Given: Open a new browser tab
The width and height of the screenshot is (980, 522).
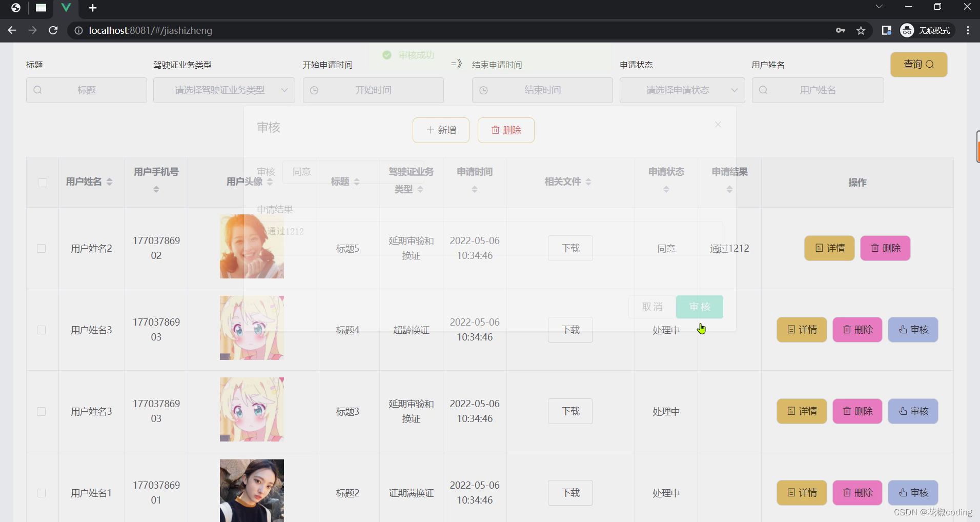Looking at the screenshot, I should click(93, 8).
